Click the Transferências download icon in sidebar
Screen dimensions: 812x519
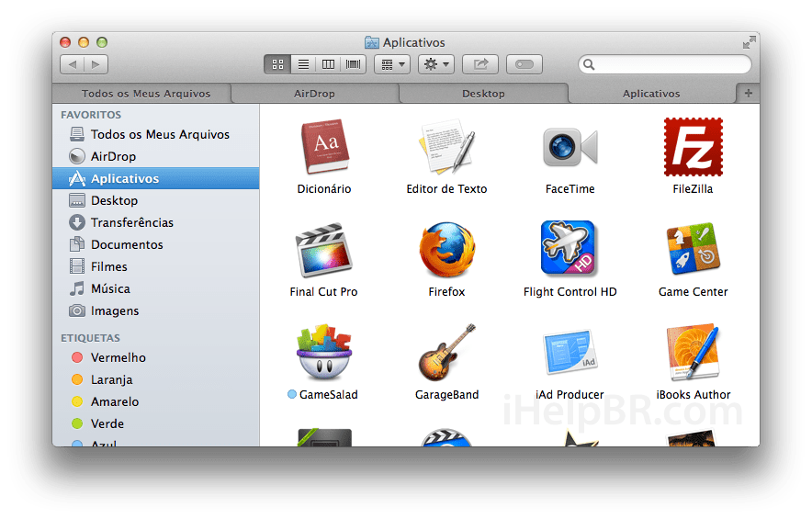tap(77, 222)
